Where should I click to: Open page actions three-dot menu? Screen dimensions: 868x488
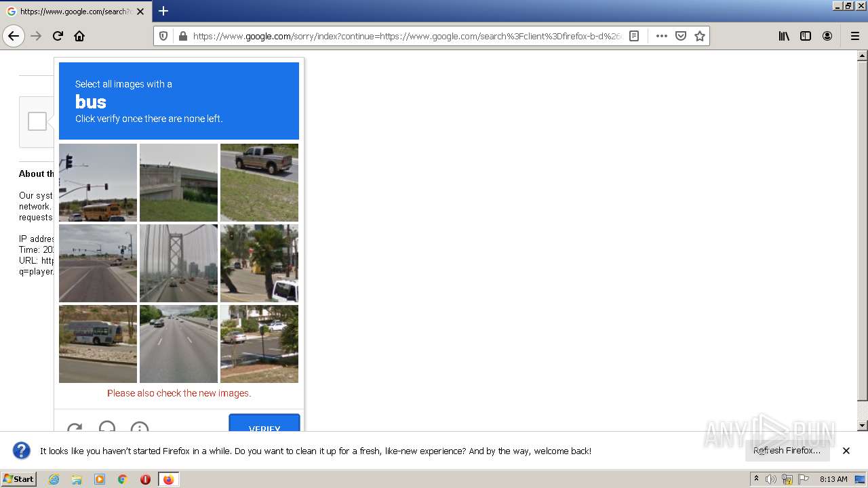[662, 36]
